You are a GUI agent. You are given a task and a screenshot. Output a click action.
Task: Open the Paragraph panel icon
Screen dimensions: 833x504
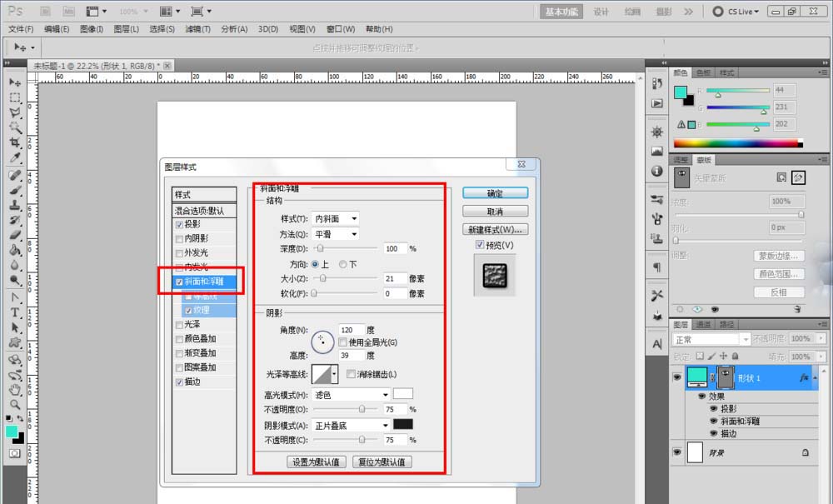coord(657,267)
